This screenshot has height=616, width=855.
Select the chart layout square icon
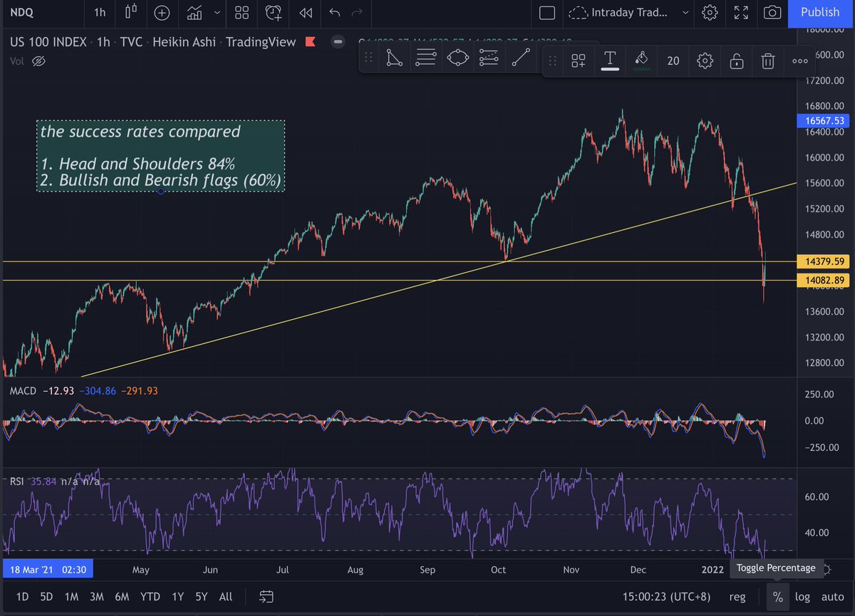(547, 12)
